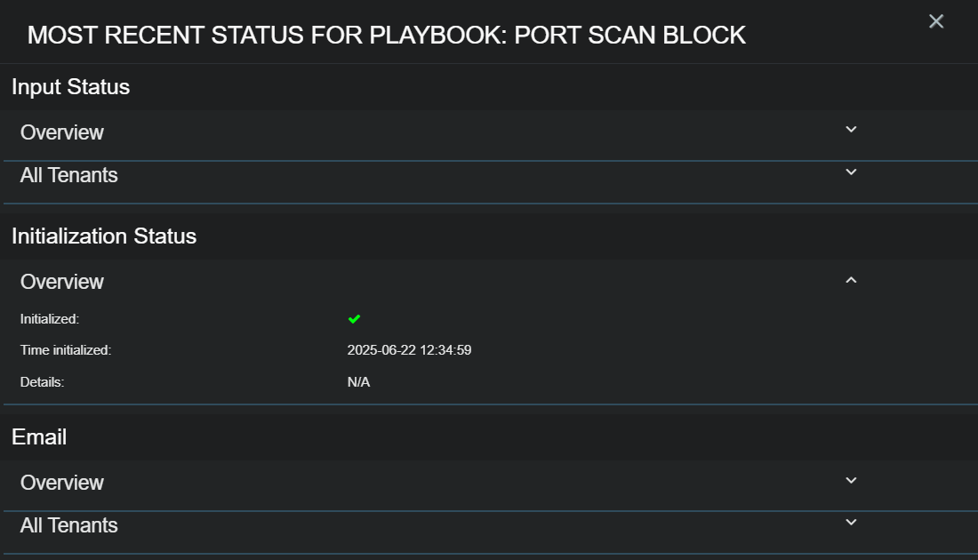Expand Email Overview chevron

pos(851,481)
